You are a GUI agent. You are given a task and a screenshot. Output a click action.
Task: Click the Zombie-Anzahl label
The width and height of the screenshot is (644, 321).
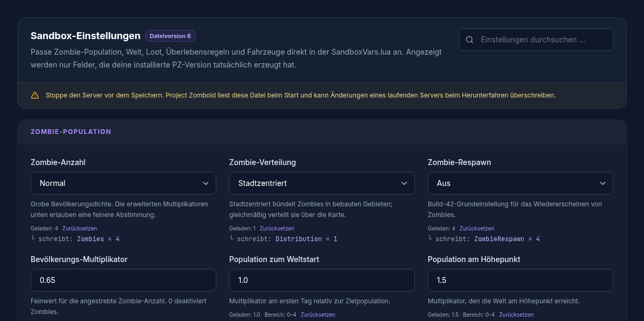[x=58, y=162]
